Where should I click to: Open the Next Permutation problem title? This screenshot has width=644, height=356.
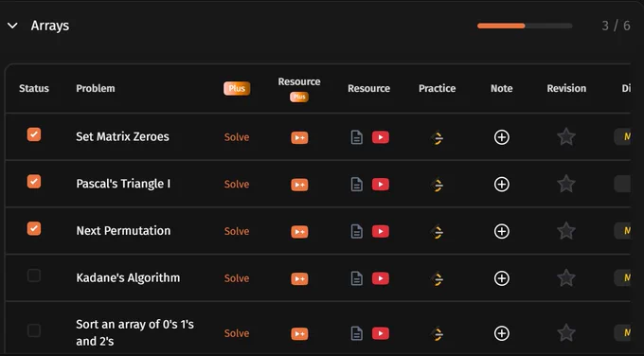click(123, 231)
